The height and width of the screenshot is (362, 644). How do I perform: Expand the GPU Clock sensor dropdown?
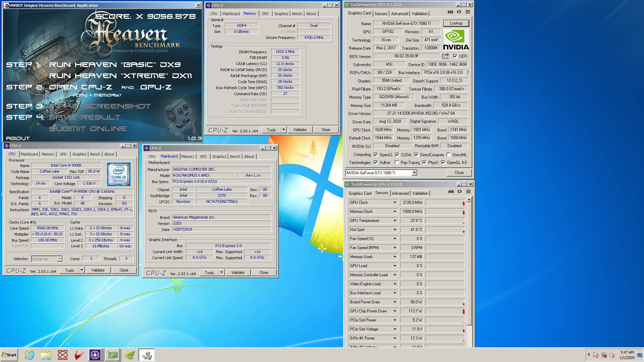point(395,202)
